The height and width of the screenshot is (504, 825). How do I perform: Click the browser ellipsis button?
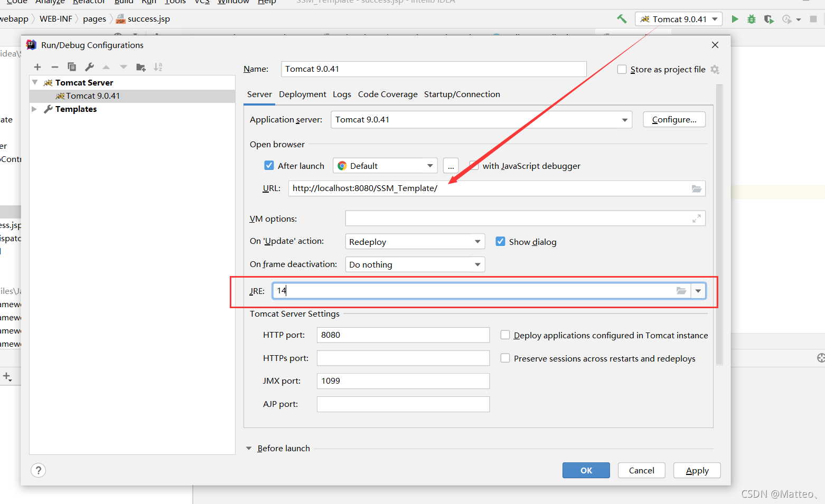point(451,166)
